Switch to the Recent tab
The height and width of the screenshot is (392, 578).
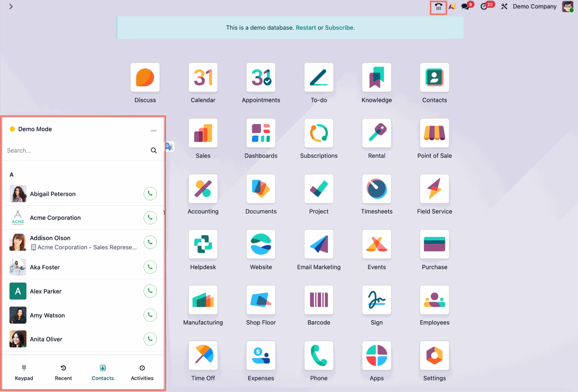point(63,373)
